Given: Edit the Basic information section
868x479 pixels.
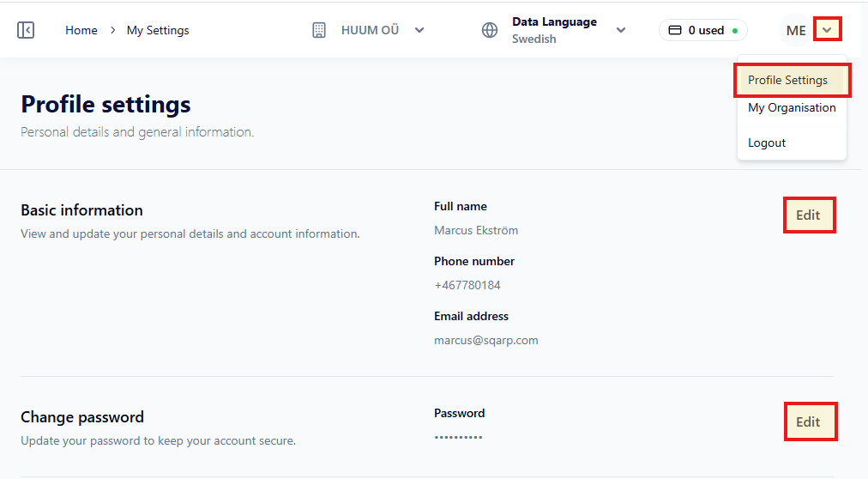Looking at the screenshot, I should click(x=808, y=215).
